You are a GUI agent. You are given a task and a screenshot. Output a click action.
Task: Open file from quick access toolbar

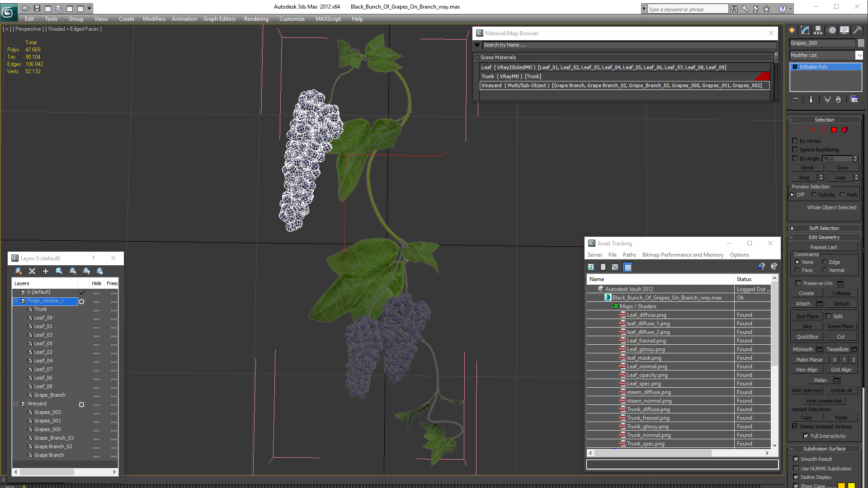click(x=26, y=8)
